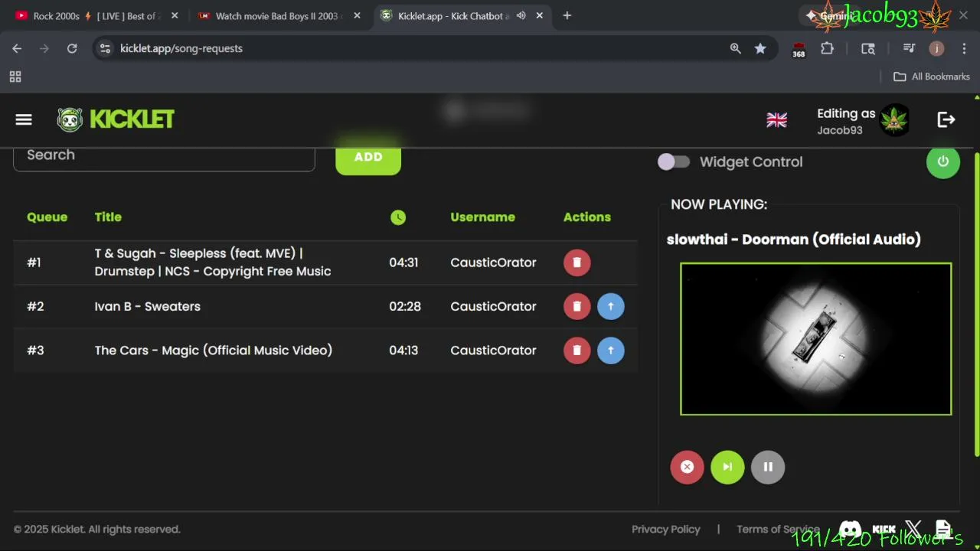Open the Kicklet hamburger menu
The width and height of the screenshot is (980, 551).
24,119
